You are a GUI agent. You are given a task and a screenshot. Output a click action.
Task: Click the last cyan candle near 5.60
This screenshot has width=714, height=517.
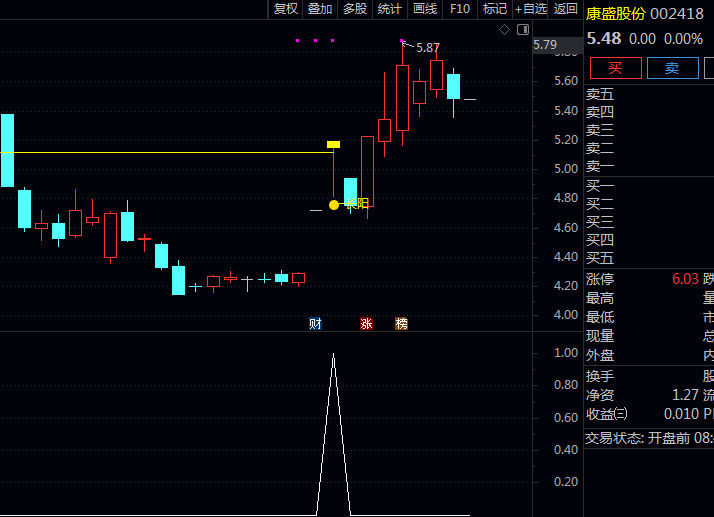pyautogui.click(x=453, y=86)
